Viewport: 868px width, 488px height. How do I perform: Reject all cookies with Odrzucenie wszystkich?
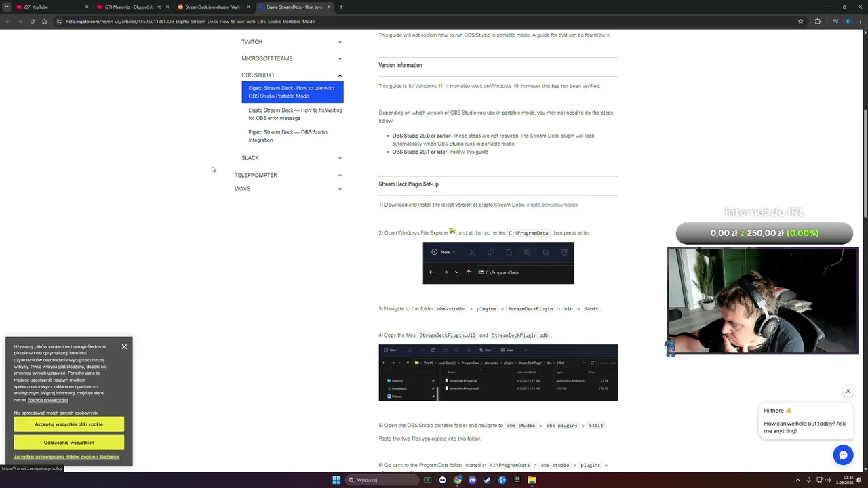[68, 443]
